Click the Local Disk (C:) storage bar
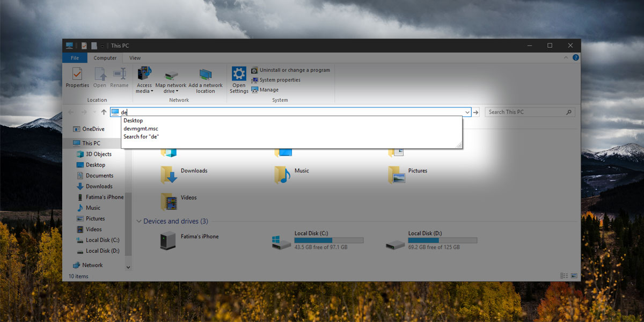 [x=328, y=240]
